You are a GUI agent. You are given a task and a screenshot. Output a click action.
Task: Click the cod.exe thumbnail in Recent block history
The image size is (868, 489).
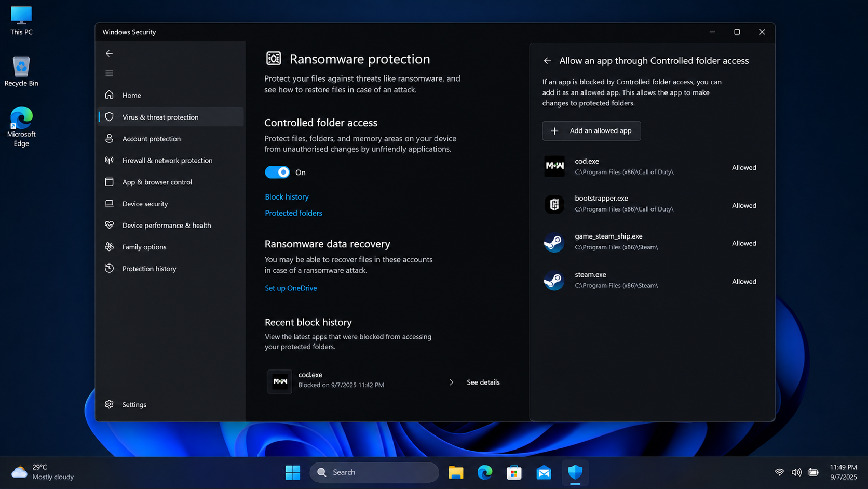tap(280, 381)
